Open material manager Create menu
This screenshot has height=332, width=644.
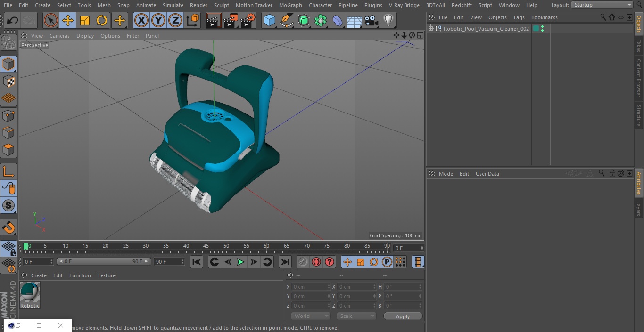click(x=39, y=275)
